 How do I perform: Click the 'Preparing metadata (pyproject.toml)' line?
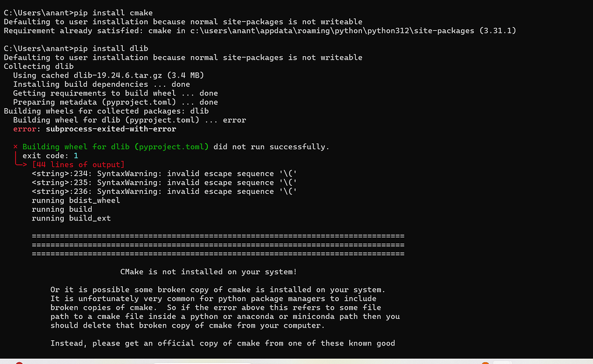pyautogui.click(x=115, y=102)
